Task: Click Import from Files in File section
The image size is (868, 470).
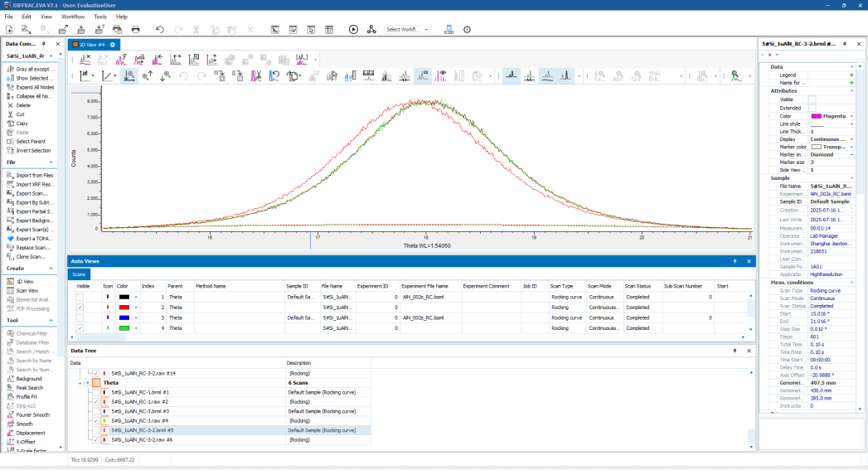Action: tap(34, 175)
